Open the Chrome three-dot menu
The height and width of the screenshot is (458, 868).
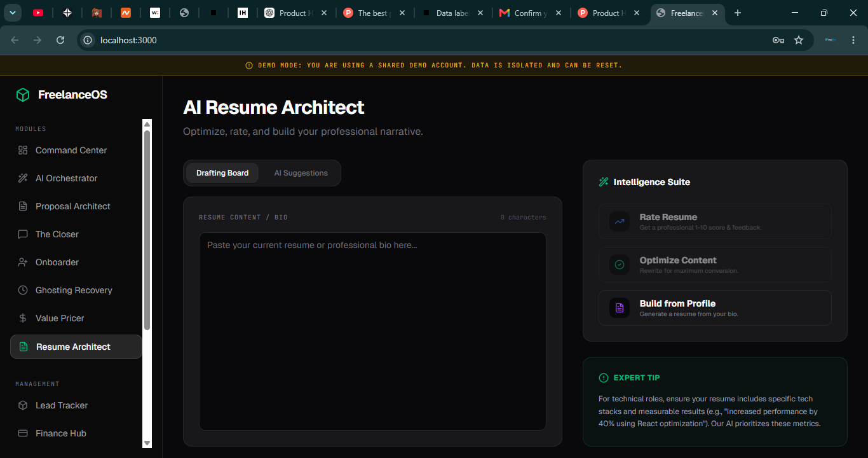point(853,40)
